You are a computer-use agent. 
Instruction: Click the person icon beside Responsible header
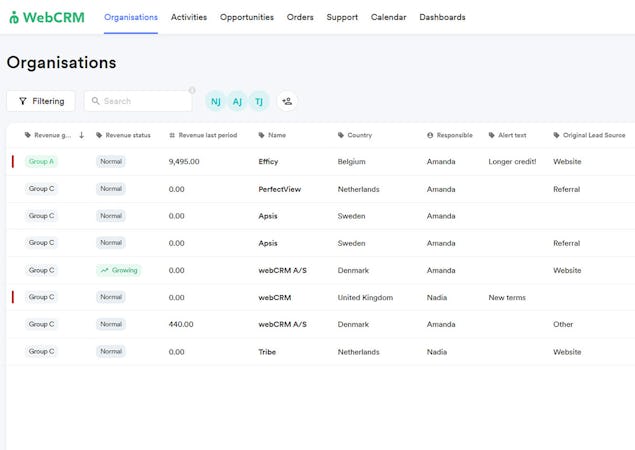click(x=430, y=135)
